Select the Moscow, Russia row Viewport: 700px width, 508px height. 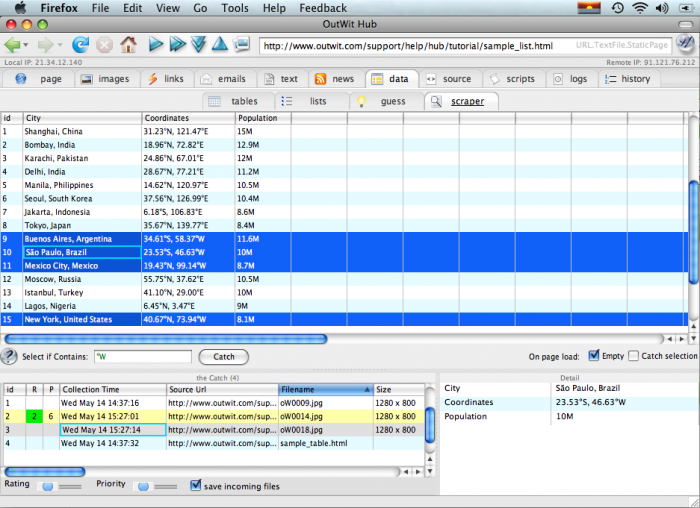(344, 279)
